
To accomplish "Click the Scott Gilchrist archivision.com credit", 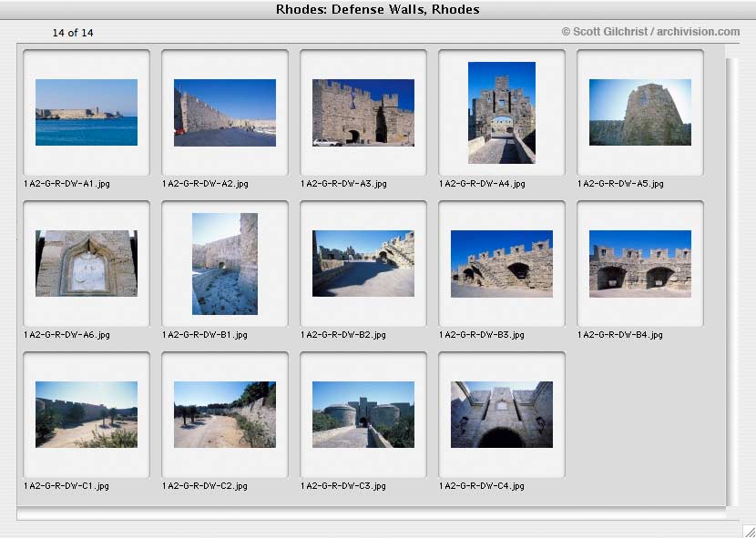I will coord(650,32).
